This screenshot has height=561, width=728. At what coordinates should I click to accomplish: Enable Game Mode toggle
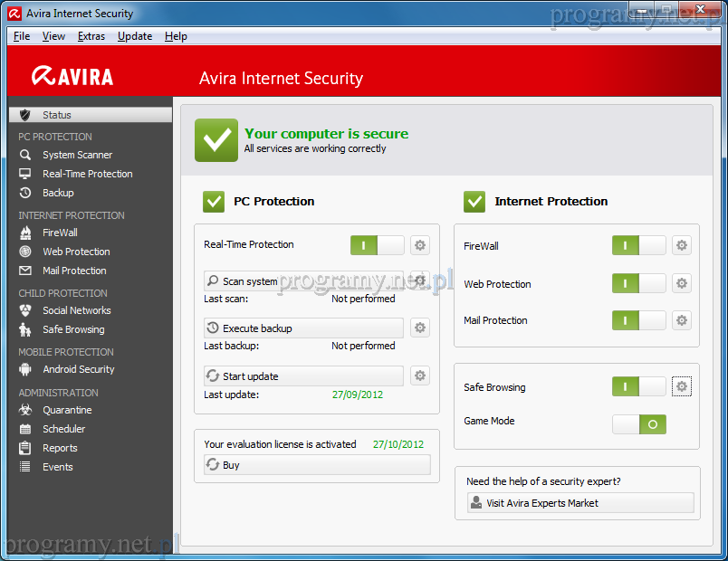(638, 423)
